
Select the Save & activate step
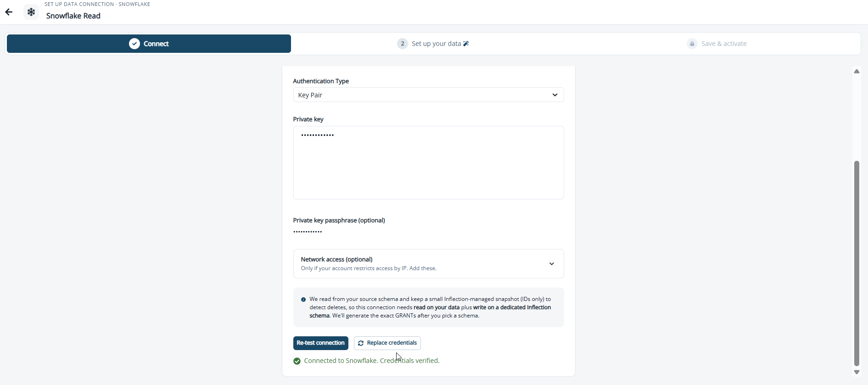click(717, 44)
